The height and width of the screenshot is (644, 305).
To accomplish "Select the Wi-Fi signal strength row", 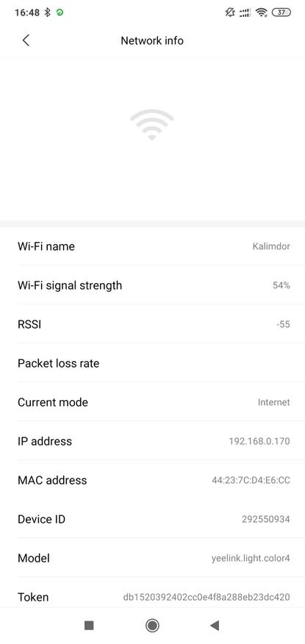I will pos(154,285).
